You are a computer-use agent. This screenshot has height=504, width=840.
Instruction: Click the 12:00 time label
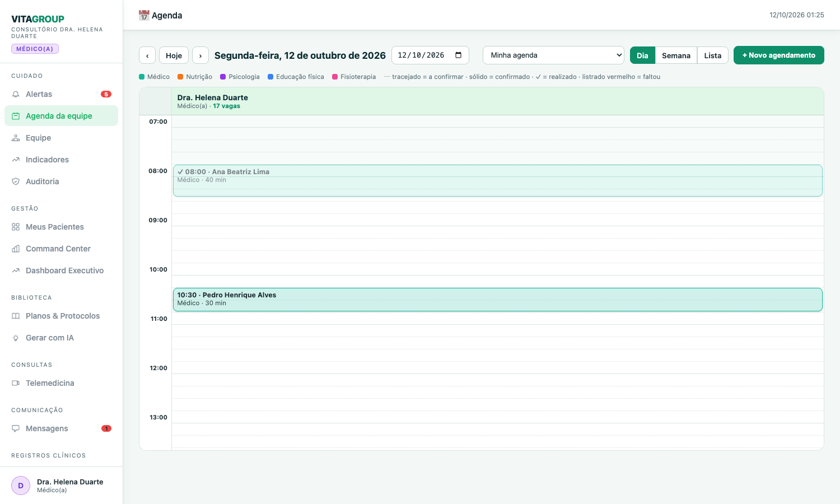158,368
